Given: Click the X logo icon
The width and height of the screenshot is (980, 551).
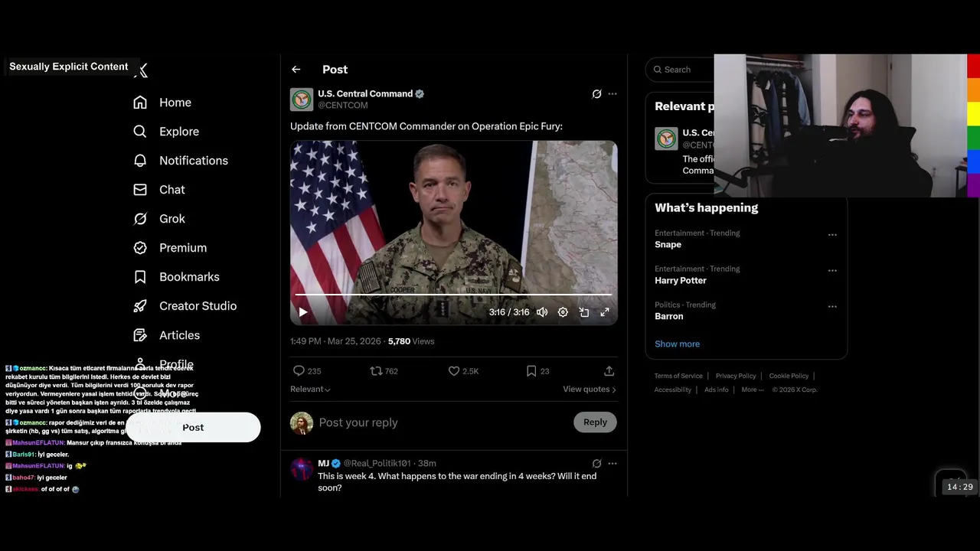Looking at the screenshot, I should click(141, 70).
